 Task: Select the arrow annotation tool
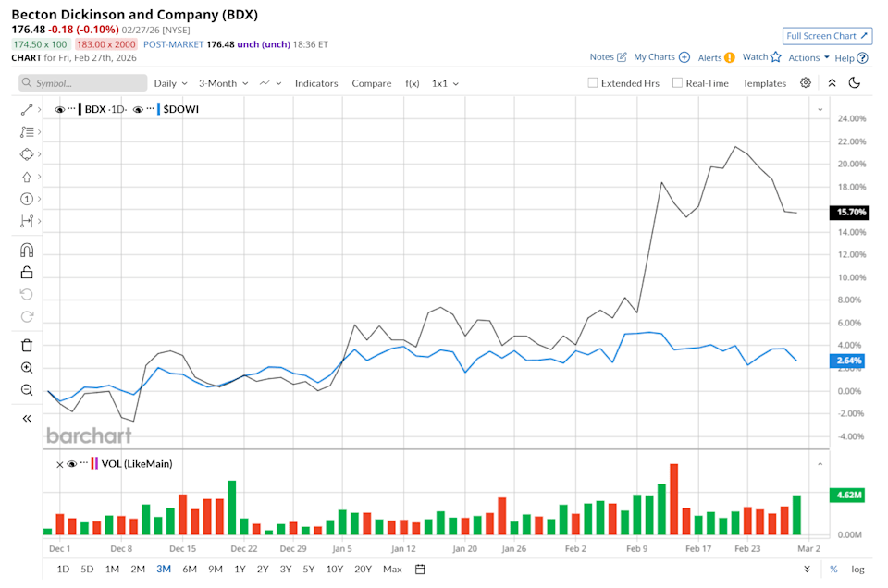(x=27, y=177)
